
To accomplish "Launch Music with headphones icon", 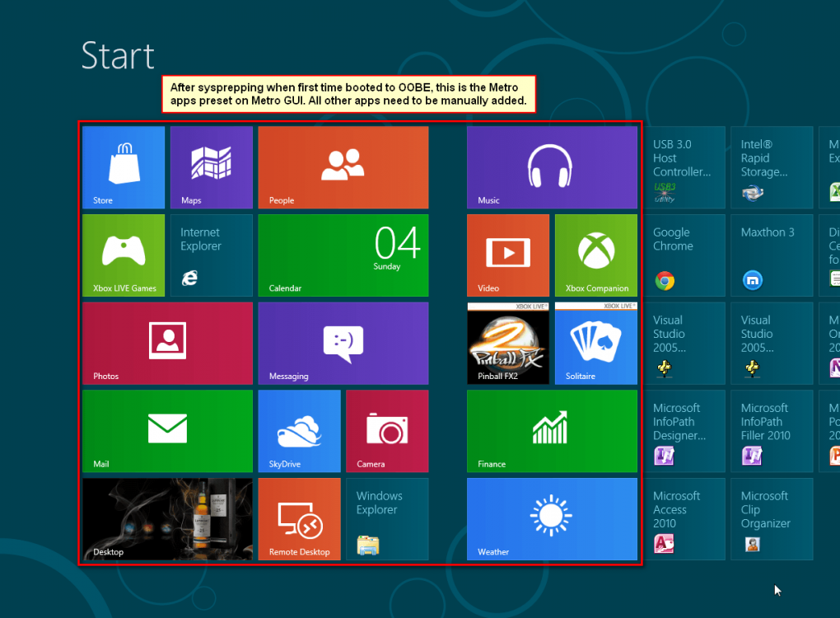I will tap(551, 167).
